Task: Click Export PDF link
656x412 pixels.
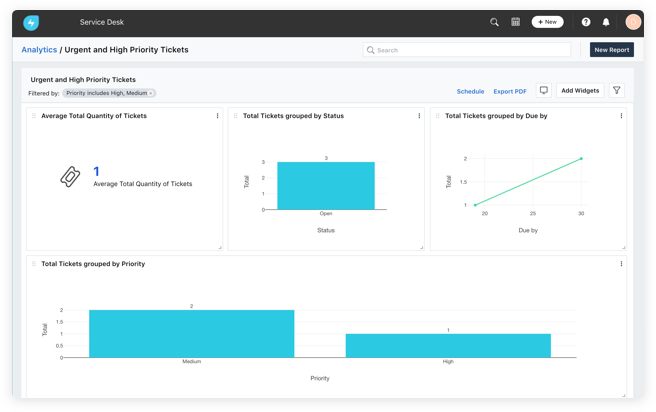Action: click(x=510, y=92)
